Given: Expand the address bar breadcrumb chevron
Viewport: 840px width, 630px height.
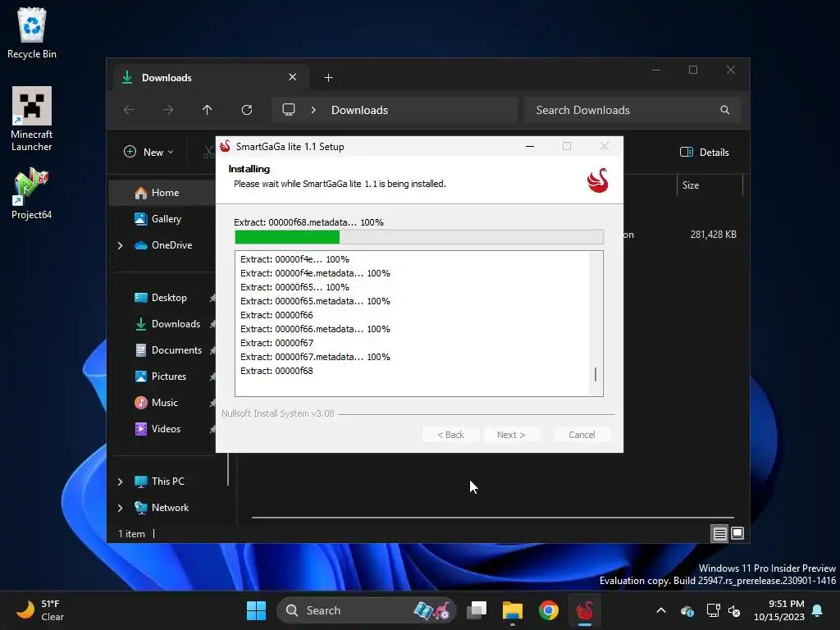Looking at the screenshot, I should (313, 110).
